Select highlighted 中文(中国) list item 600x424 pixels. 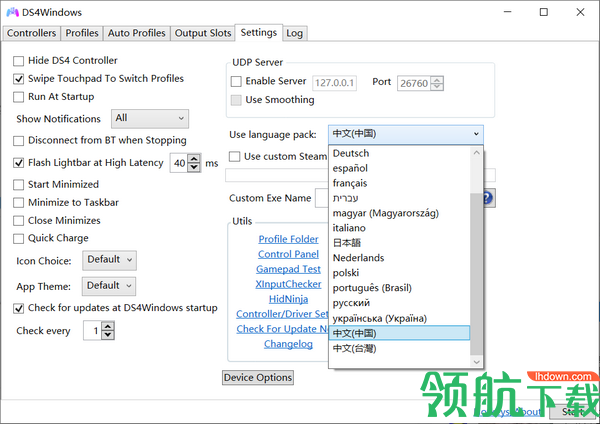pyautogui.click(x=399, y=333)
